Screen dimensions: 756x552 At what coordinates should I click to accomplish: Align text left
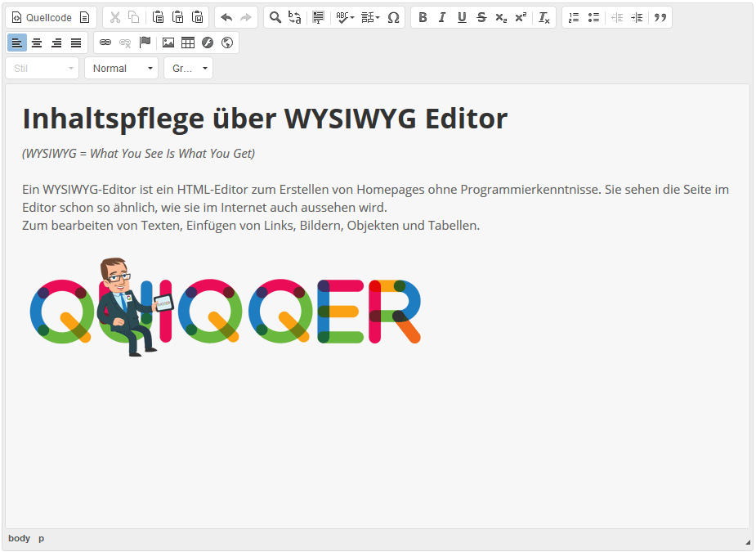tap(17, 43)
